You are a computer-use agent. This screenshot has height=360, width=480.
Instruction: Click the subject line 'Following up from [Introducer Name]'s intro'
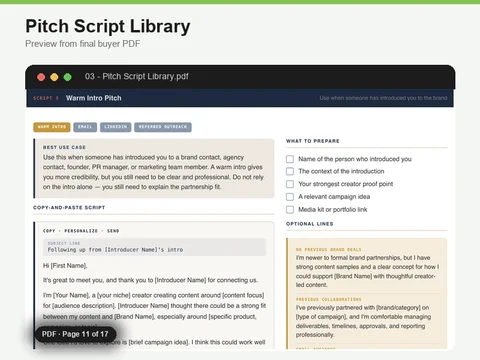point(115,250)
